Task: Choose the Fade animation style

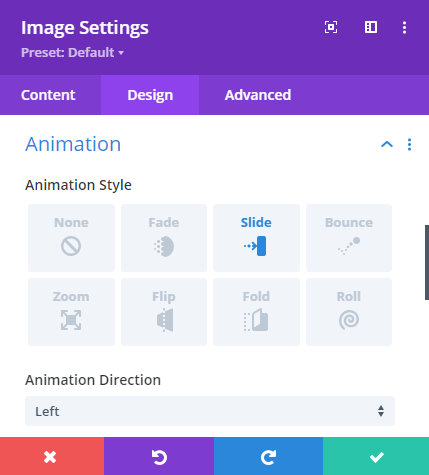Action: click(164, 238)
